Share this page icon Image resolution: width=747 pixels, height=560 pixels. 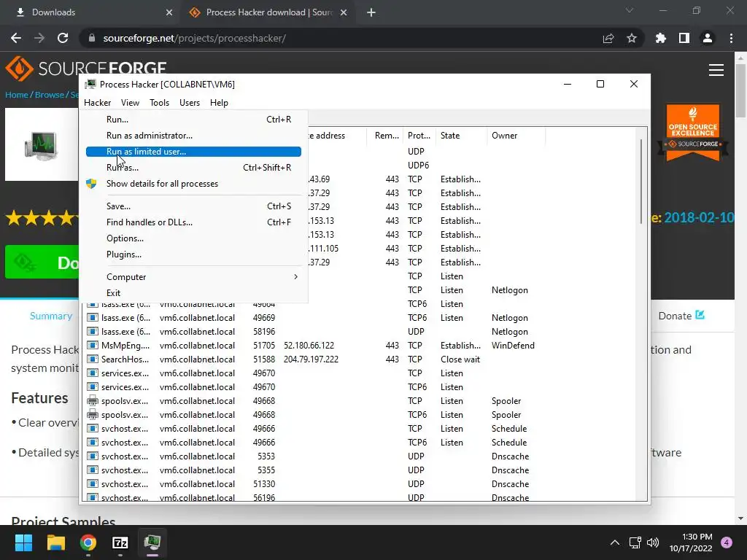[x=608, y=38]
